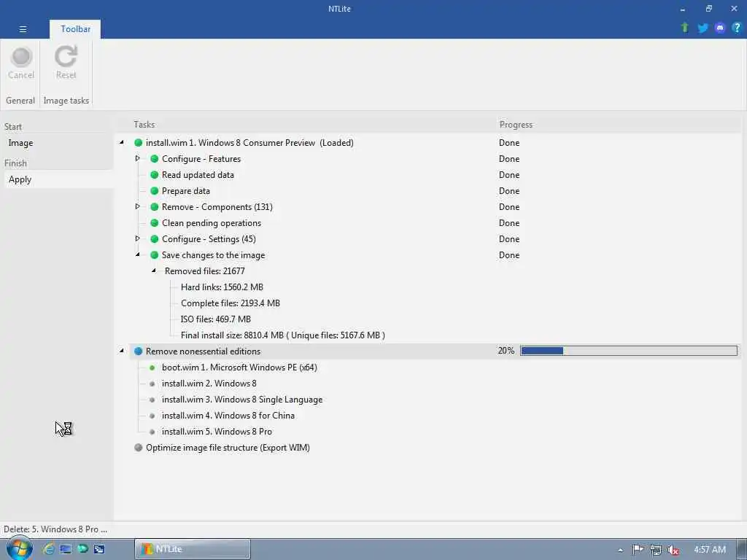Open the hamburger menu
The image size is (747, 560).
[x=23, y=29]
